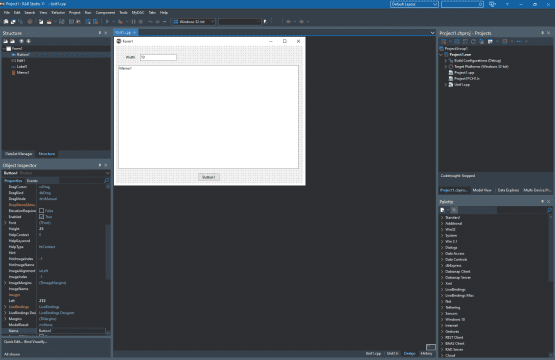Pin the Structure panel
The height and width of the screenshot is (360, 555).
tap(100, 33)
